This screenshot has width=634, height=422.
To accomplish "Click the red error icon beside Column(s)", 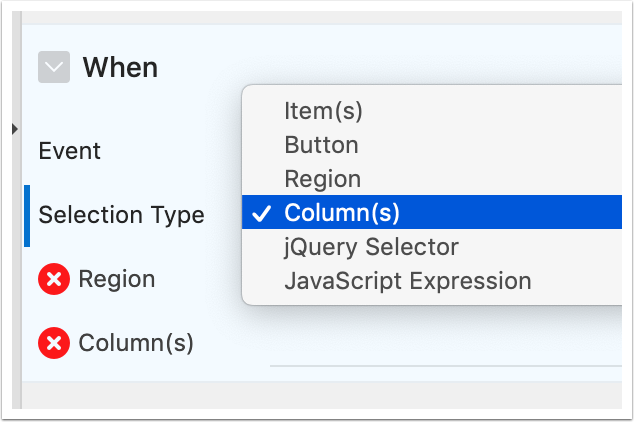I will [54, 343].
